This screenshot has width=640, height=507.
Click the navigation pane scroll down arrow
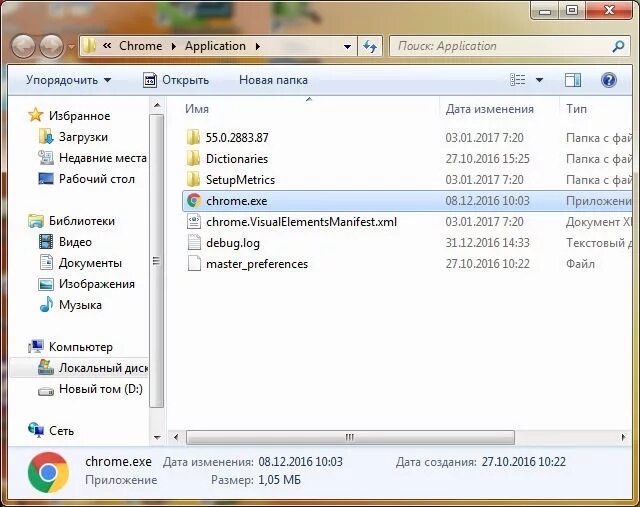(157, 438)
